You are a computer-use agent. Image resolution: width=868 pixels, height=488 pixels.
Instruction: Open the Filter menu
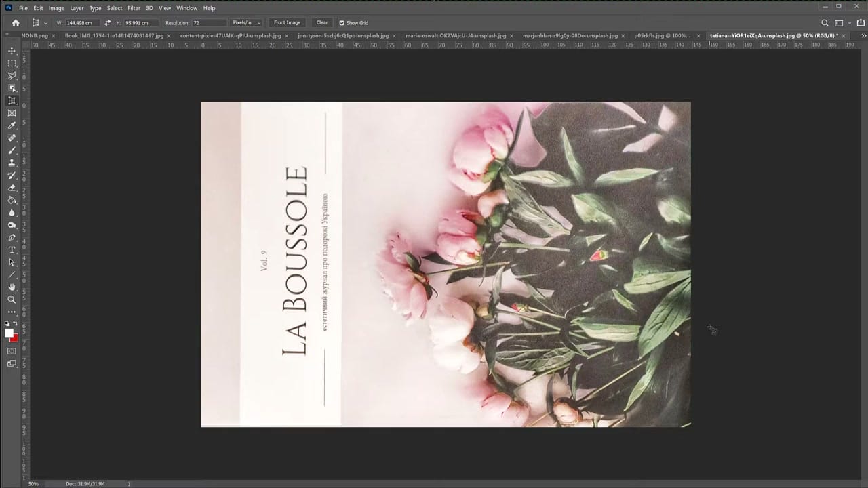134,8
